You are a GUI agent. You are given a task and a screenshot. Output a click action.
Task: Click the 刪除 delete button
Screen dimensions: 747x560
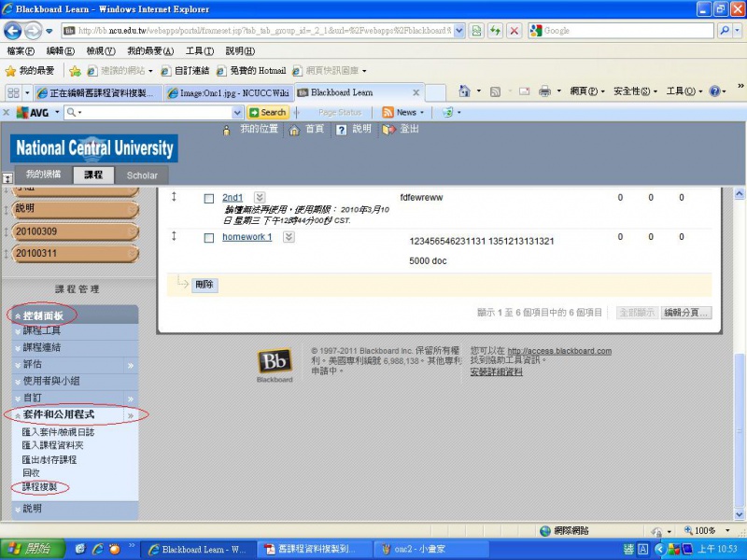(x=204, y=285)
